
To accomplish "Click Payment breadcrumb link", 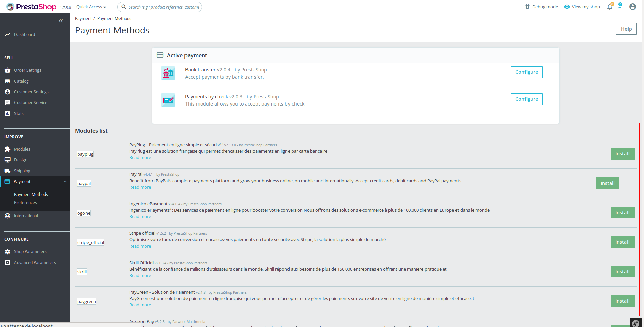I will pyautogui.click(x=83, y=19).
